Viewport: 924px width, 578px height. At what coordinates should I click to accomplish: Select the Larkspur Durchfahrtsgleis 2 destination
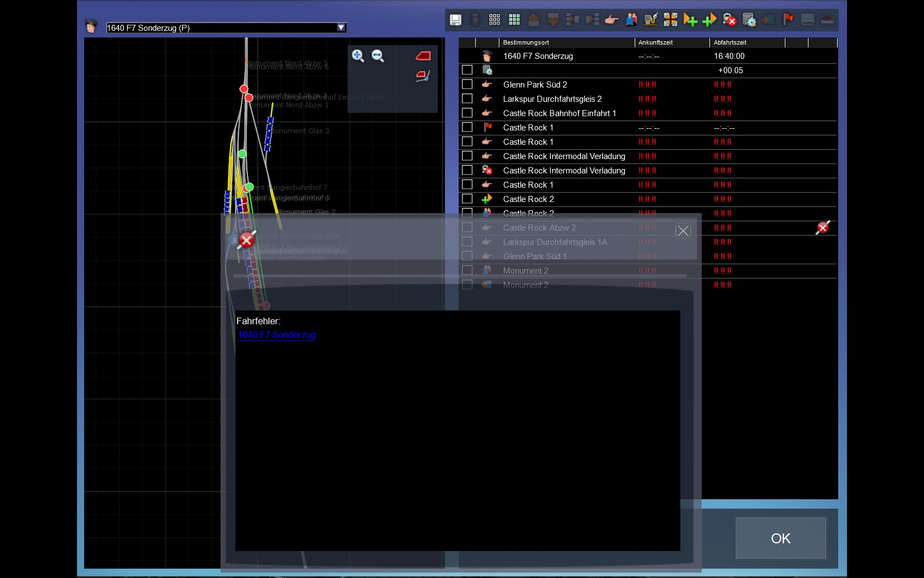(x=552, y=99)
